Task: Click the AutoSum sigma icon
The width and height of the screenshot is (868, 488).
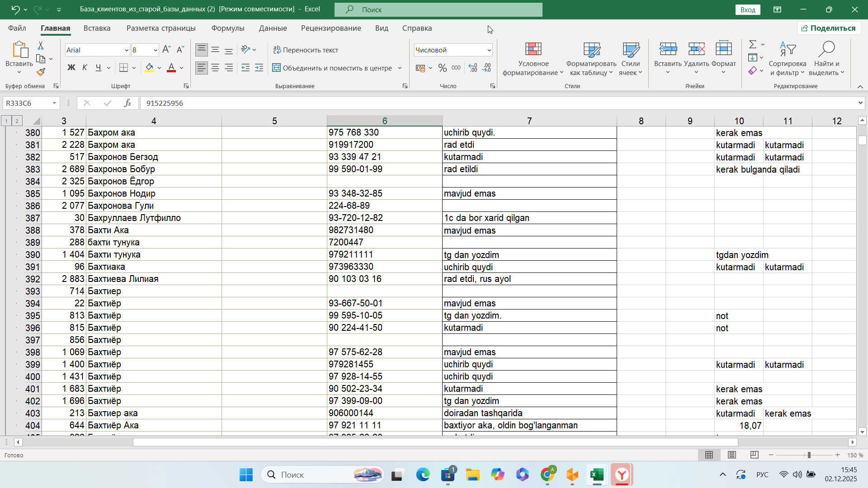Action: (x=753, y=44)
